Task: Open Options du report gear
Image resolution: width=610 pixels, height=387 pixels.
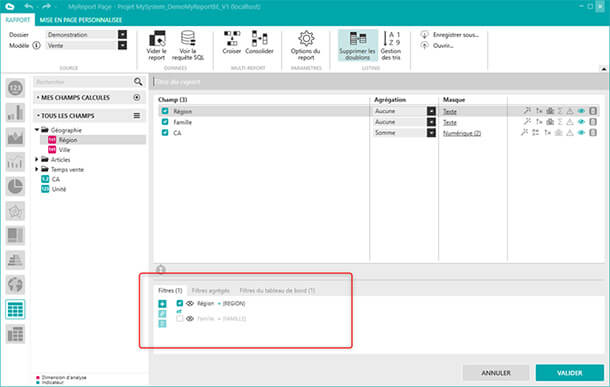Action: [x=306, y=38]
